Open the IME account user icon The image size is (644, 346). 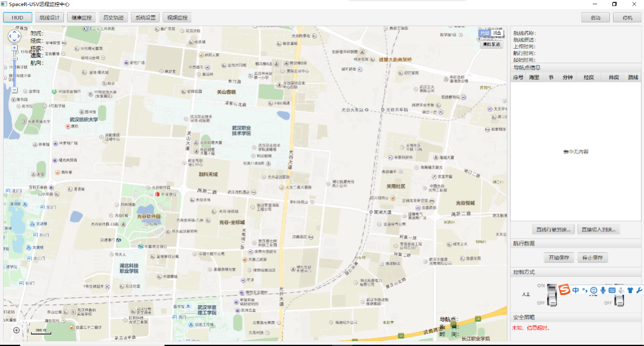pyautogui.click(x=621, y=290)
